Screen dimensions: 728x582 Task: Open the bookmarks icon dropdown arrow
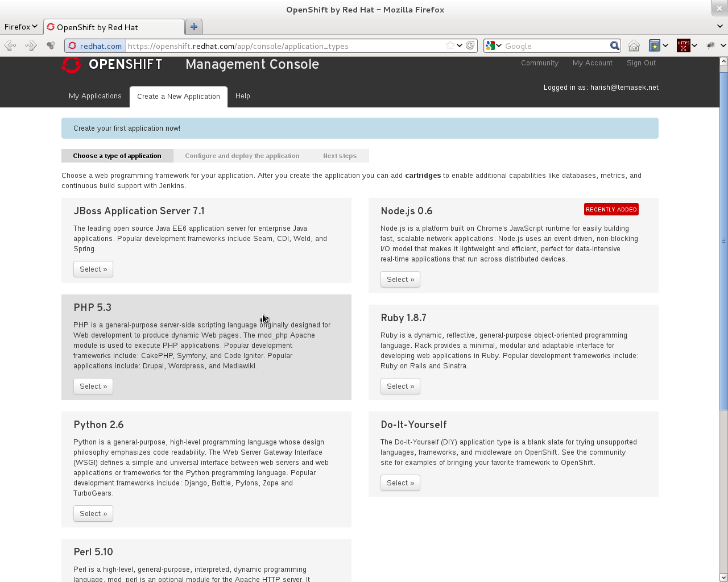click(665, 45)
